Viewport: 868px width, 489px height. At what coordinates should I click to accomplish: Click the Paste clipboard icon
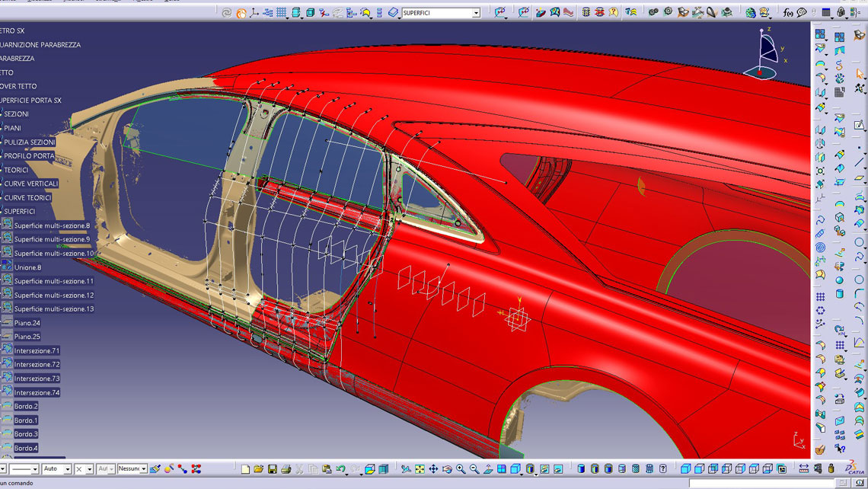pyautogui.click(x=327, y=469)
